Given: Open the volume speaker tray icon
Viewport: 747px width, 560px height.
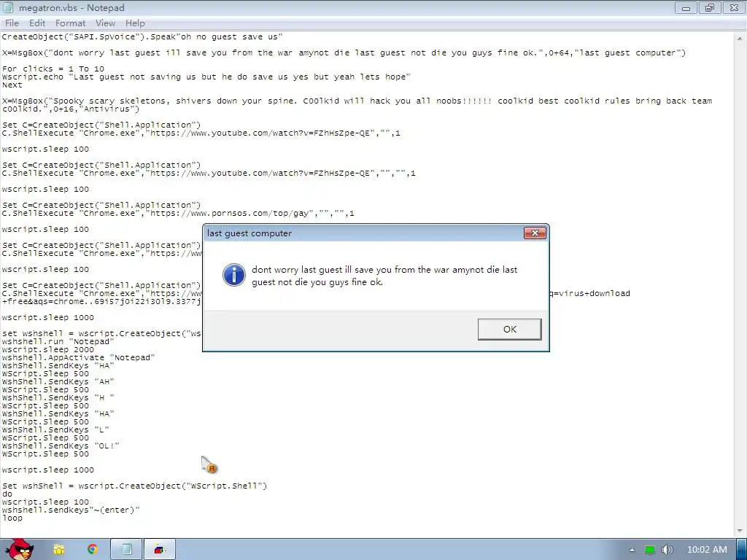Looking at the screenshot, I should click(x=667, y=550).
